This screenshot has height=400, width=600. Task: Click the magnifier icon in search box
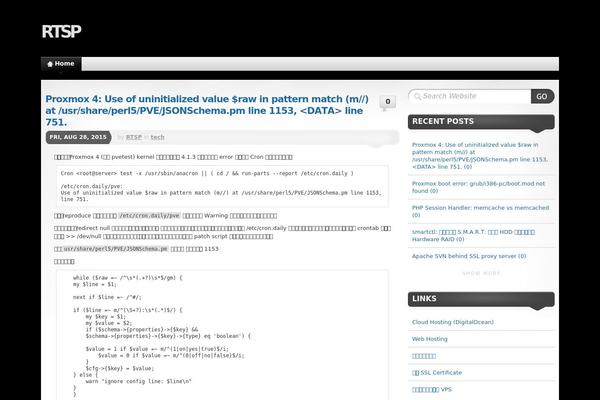(x=417, y=96)
